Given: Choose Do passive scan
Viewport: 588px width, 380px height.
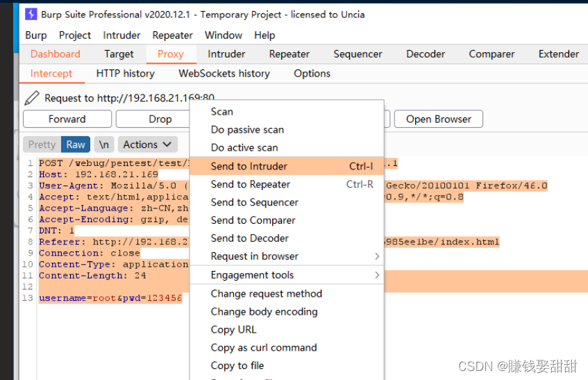Looking at the screenshot, I should tap(287, 130).
